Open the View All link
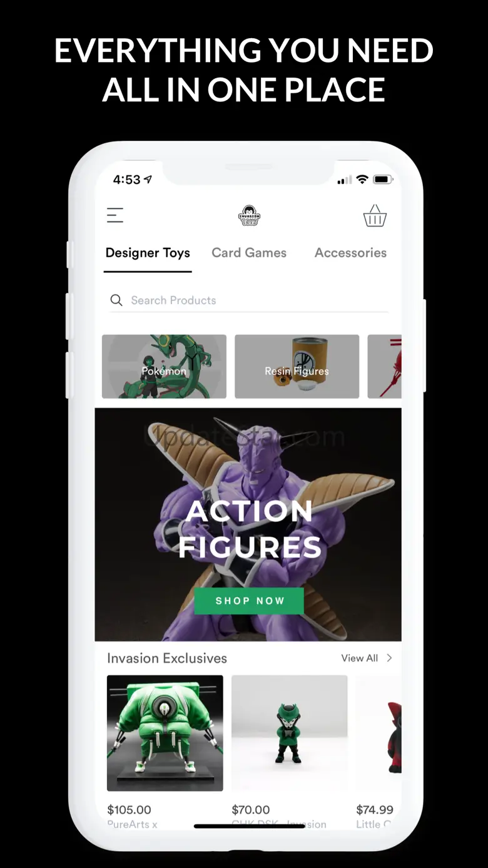This screenshot has width=488, height=868. (359, 658)
